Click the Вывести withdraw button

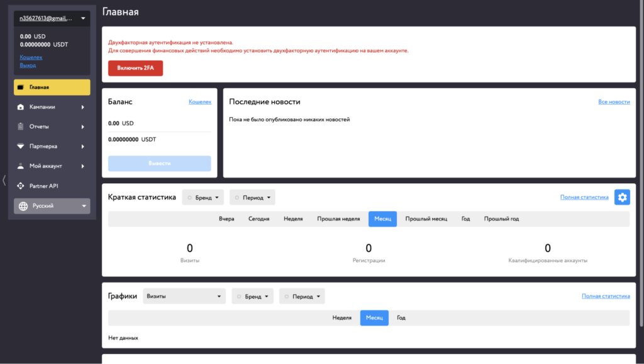click(159, 163)
